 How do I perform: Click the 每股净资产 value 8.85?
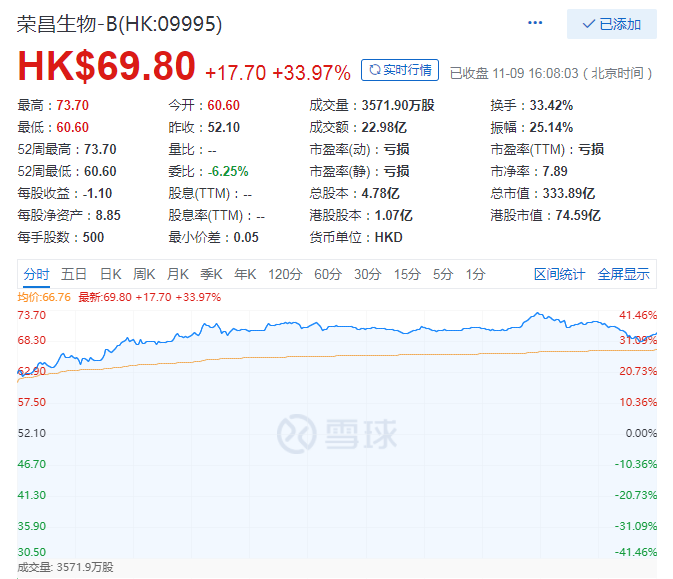point(108,215)
